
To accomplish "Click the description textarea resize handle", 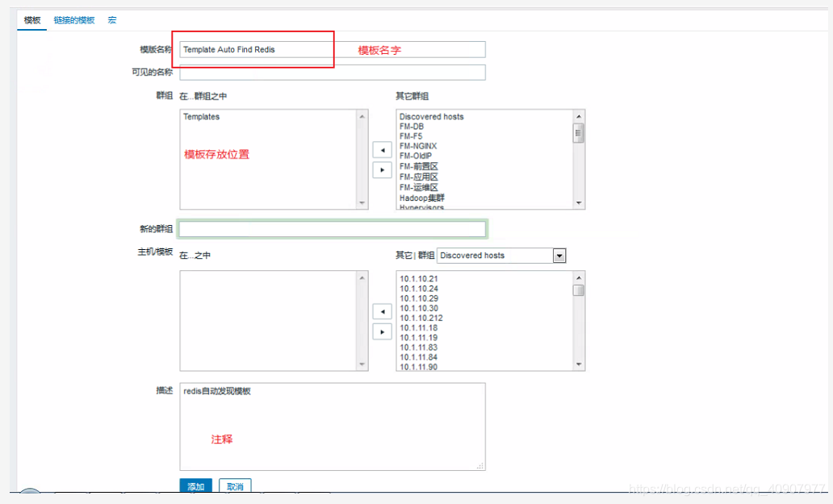I will [480, 465].
